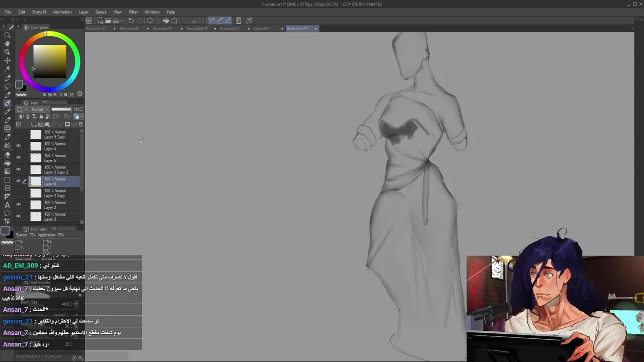Select the Operation object tool
The height and width of the screenshot is (362, 644).
tap(7, 52)
